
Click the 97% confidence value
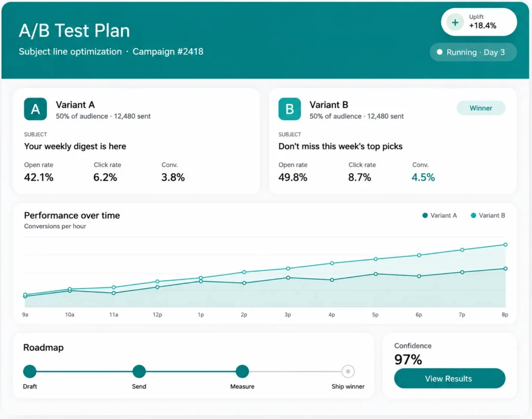tap(408, 360)
